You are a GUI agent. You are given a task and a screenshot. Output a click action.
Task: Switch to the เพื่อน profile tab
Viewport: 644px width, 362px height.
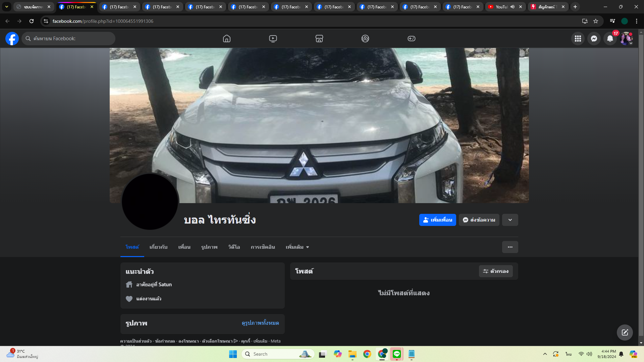pyautogui.click(x=184, y=247)
